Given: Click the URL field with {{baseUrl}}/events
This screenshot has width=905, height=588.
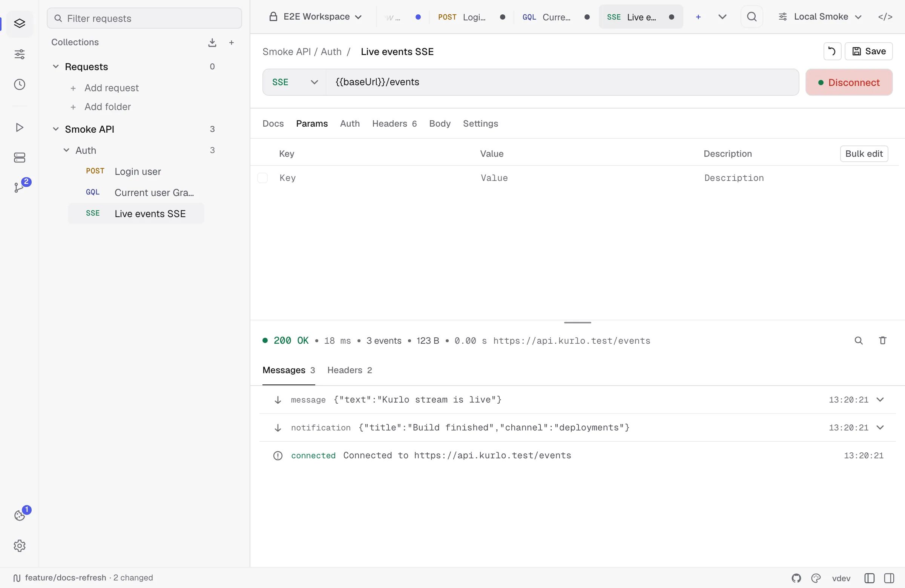Looking at the screenshot, I should [562, 82].
